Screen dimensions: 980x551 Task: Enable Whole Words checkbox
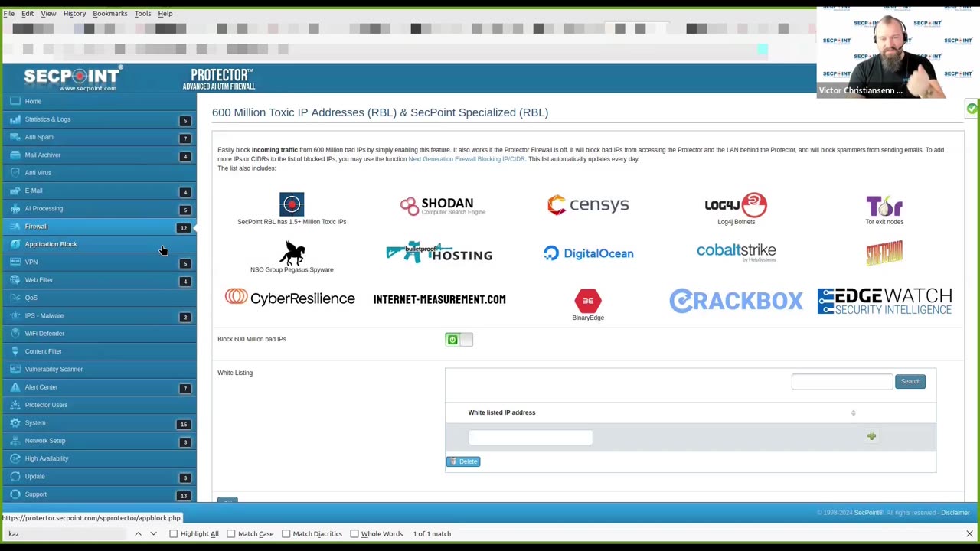(354, 534)
